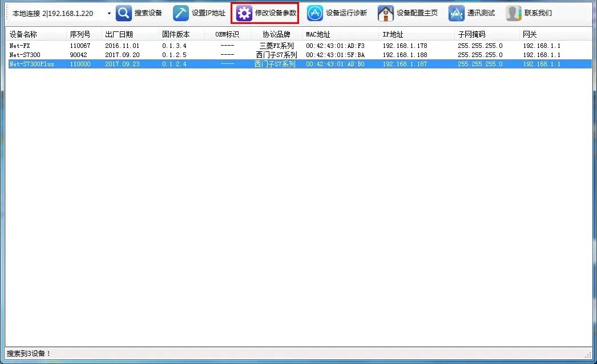Click serial number 90042
597x364 pixels.
coord(78,55)
